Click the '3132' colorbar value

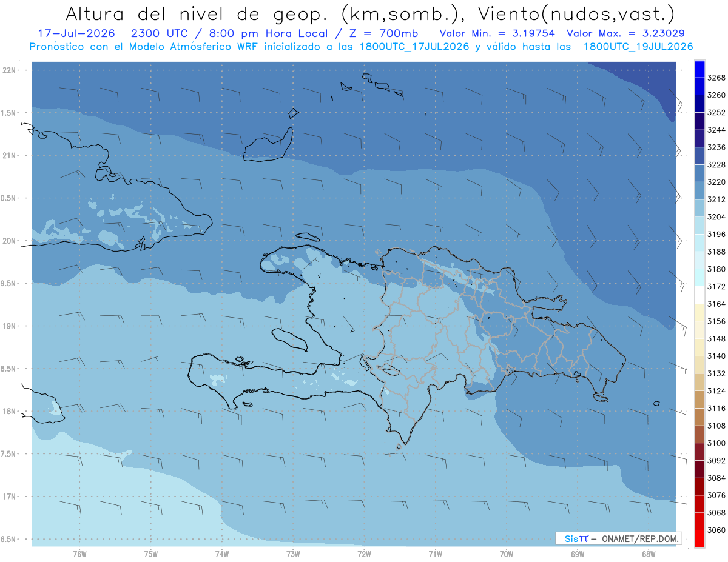(x=716, y=373)
